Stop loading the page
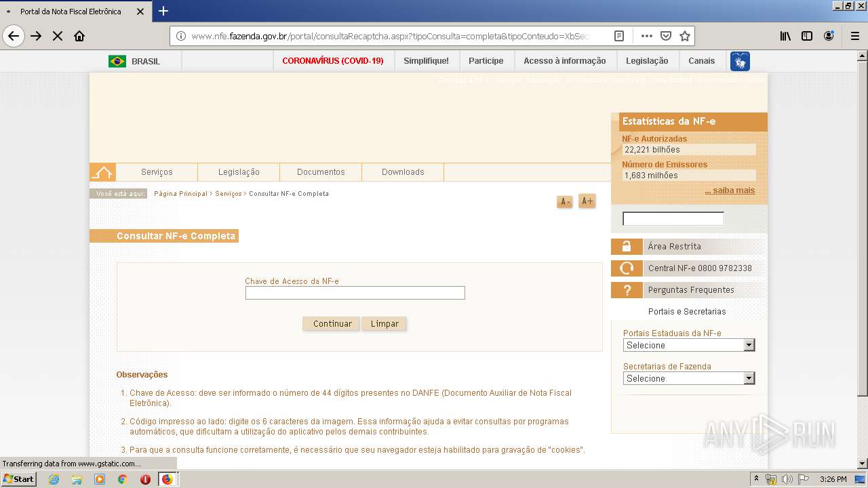 coord(58,36)
